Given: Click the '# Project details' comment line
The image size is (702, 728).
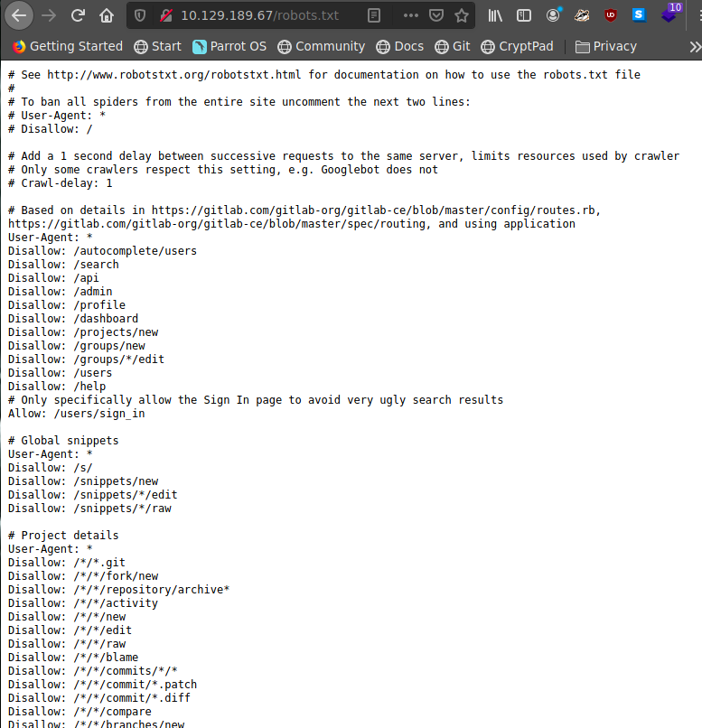Looking at the screenshot, I should point(63,536).
